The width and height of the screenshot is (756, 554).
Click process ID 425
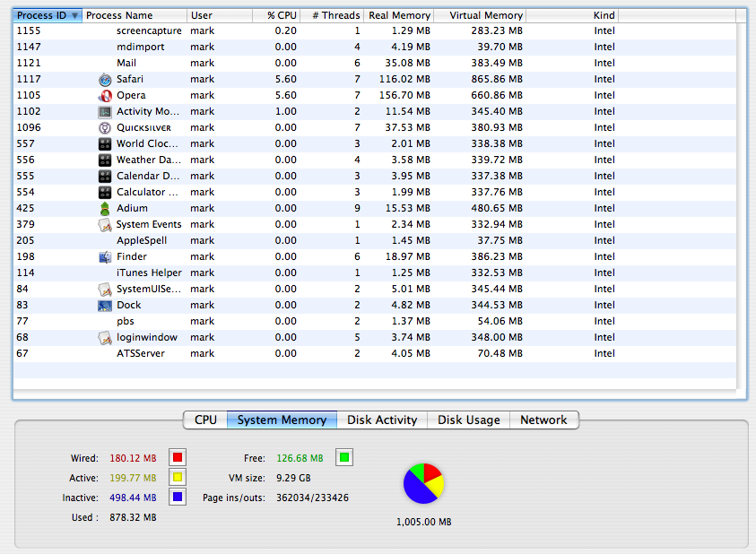click(25, 208)
